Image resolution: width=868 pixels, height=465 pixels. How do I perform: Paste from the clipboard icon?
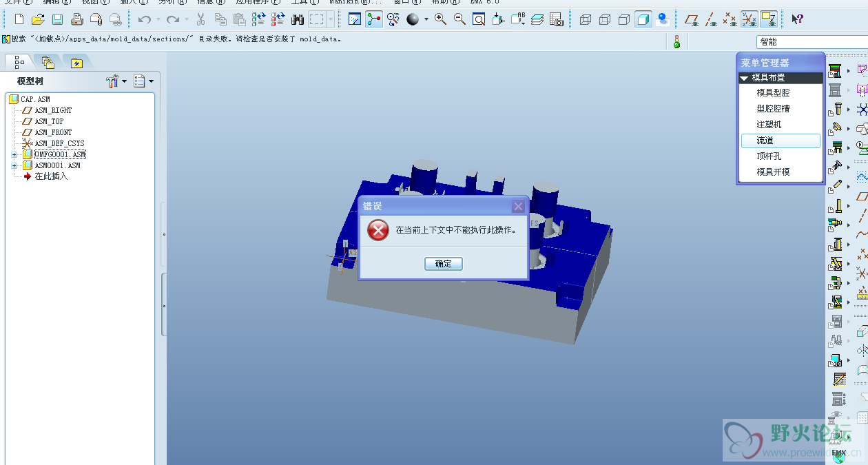pyautogui.click(x=239, y=19)
